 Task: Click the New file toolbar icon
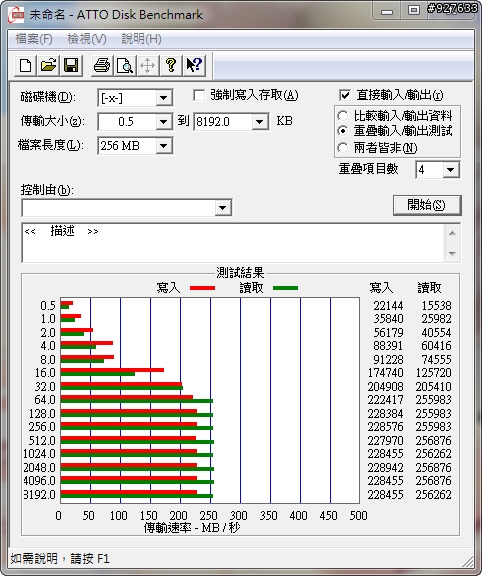click(x=25, y=66)
